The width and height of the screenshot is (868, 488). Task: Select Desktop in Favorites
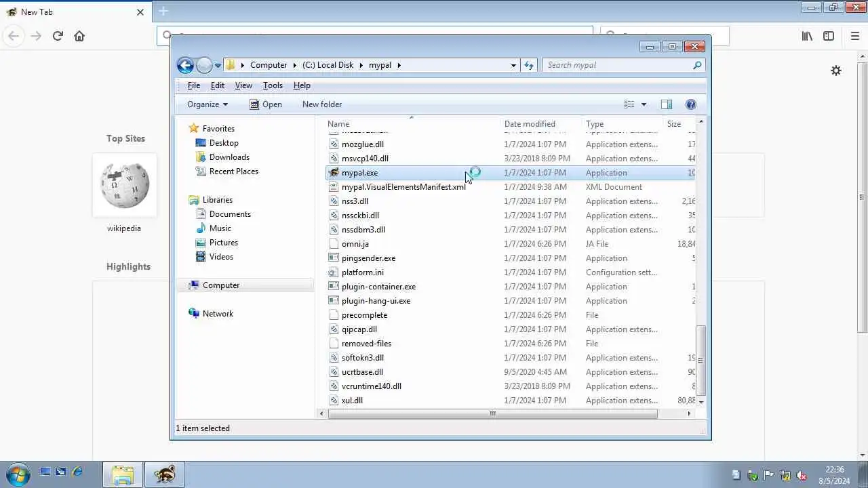coord(224,143)
